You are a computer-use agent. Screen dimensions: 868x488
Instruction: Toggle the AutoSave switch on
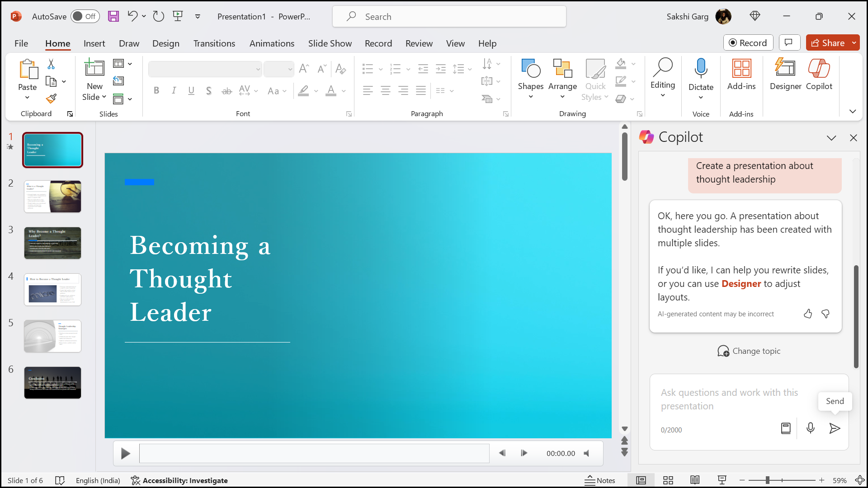point(85,17)
